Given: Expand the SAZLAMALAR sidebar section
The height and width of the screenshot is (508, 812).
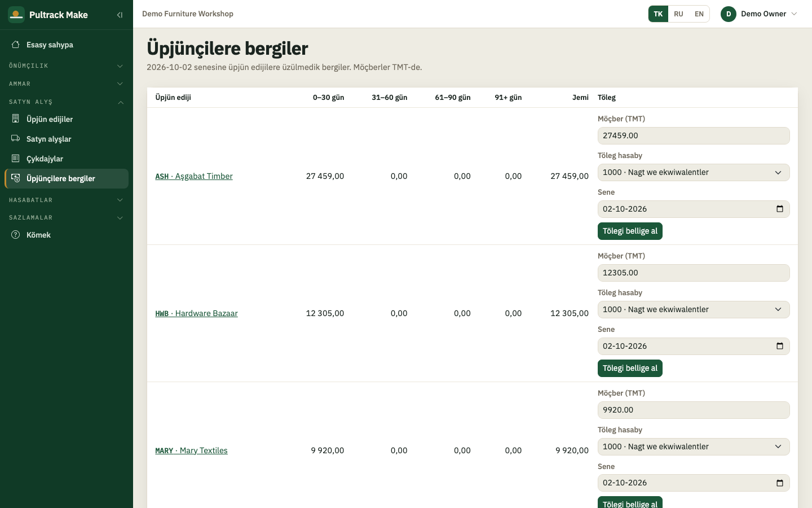Looking at the screenshot, I should click(x=67, y=217).
